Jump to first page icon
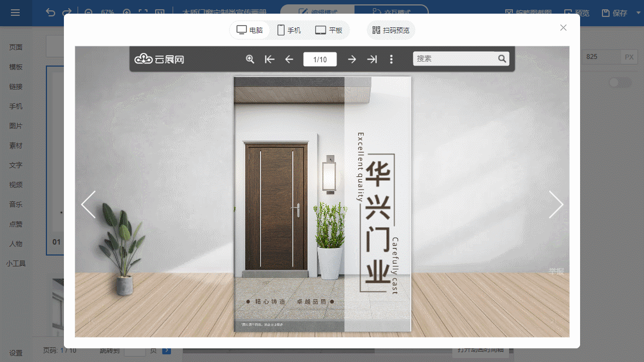Screen dimensions: 644x362 tap(269, 59)
